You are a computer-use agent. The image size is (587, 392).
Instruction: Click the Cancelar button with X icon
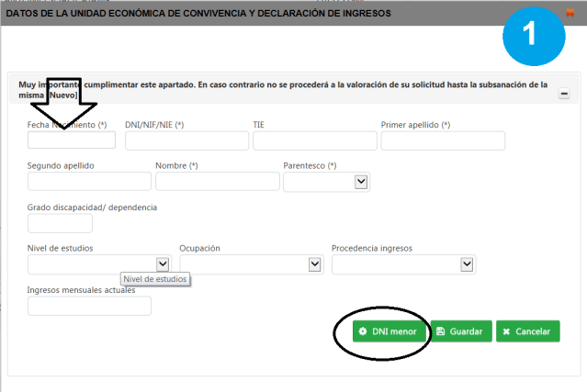click(527, 331)
